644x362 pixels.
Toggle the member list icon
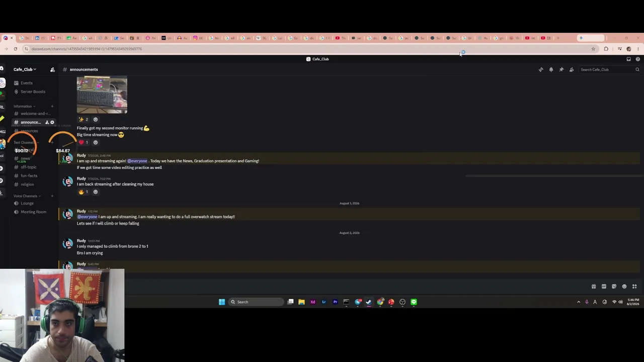[x=572, y=69]
